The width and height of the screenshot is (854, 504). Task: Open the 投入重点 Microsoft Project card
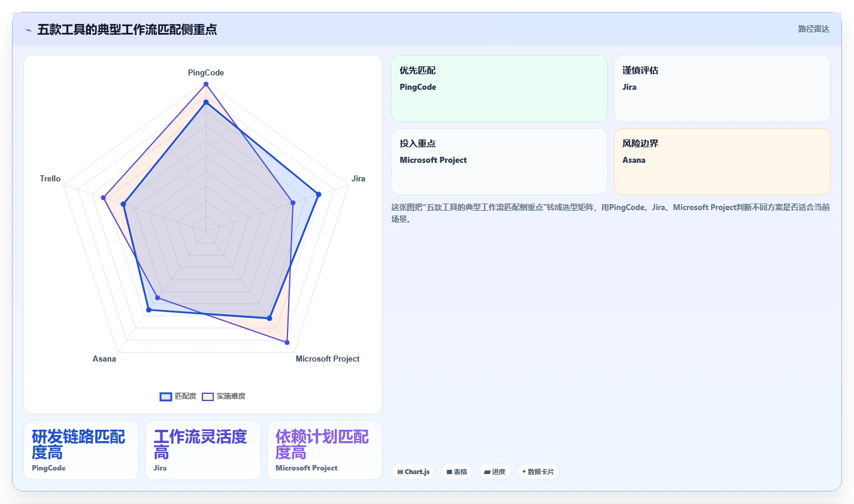499,162
